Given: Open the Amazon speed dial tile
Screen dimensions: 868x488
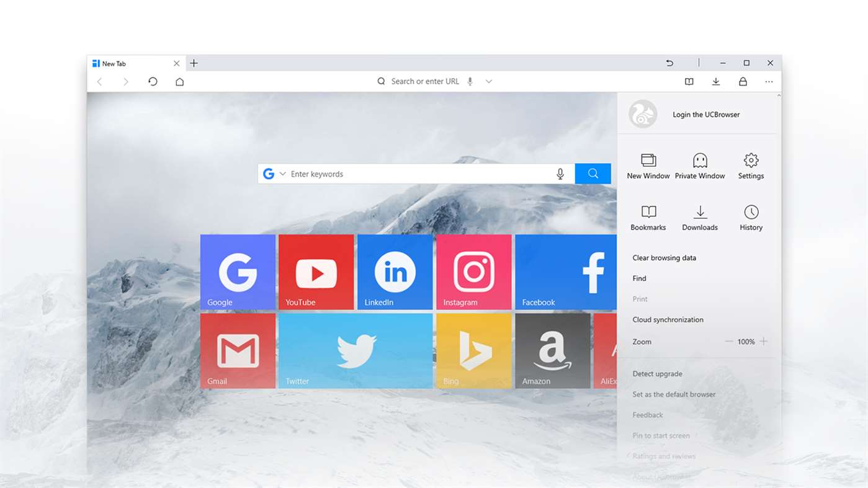Looking at the screenshot, I should pyautogui.click(x=553, y=351).
